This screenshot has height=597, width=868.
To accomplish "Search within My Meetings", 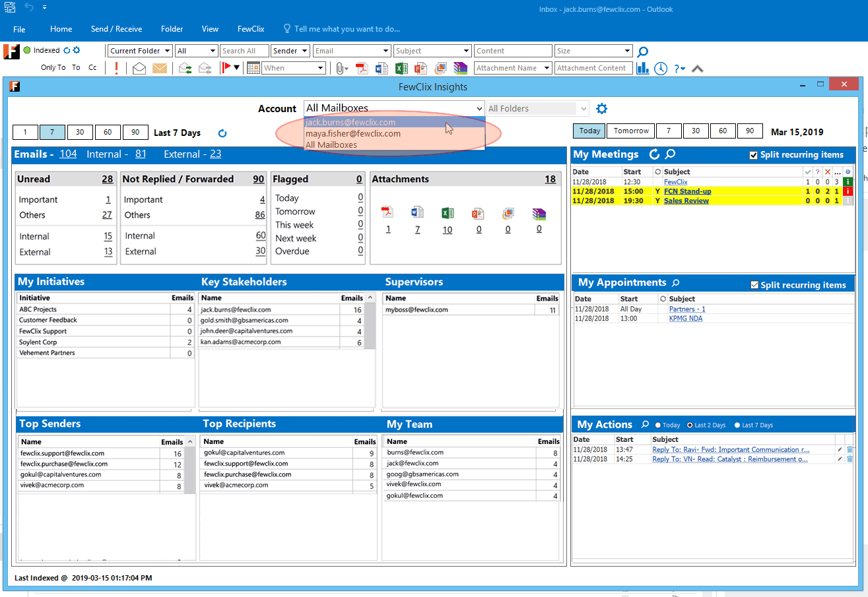I will (x=670, y=154).
